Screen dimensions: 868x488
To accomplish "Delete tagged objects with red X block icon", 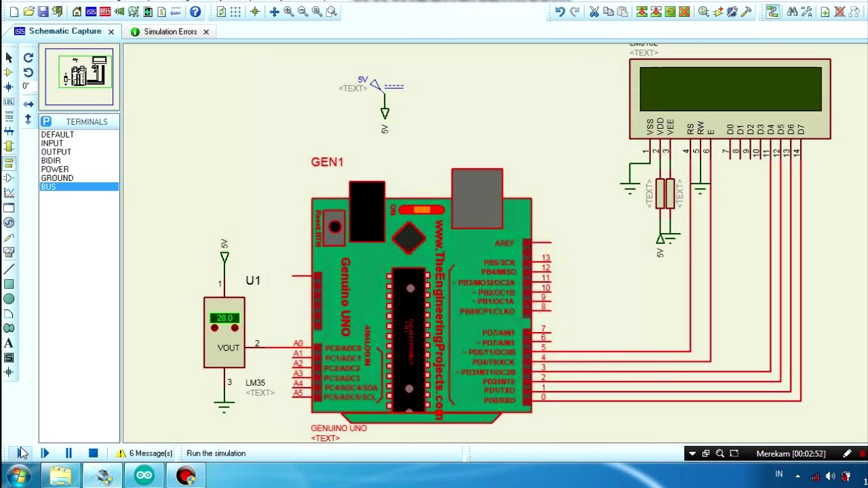I will tap(684, 12).
